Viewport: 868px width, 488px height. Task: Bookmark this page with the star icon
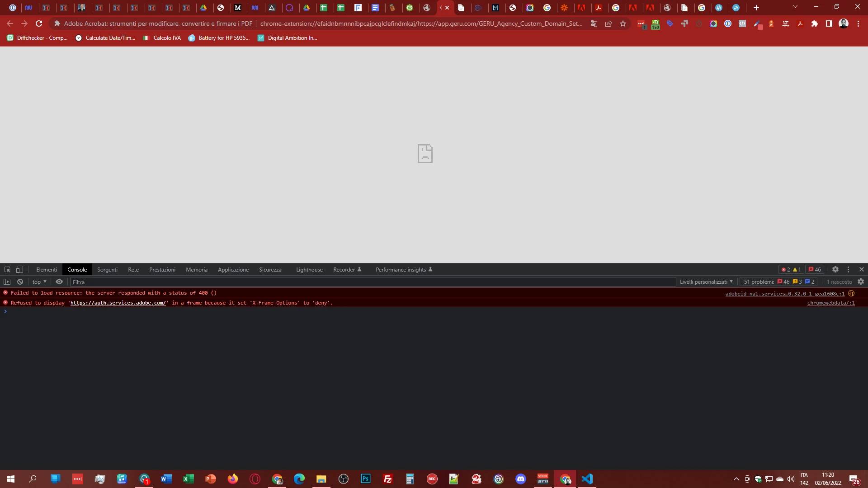click(x=623, y=23)
